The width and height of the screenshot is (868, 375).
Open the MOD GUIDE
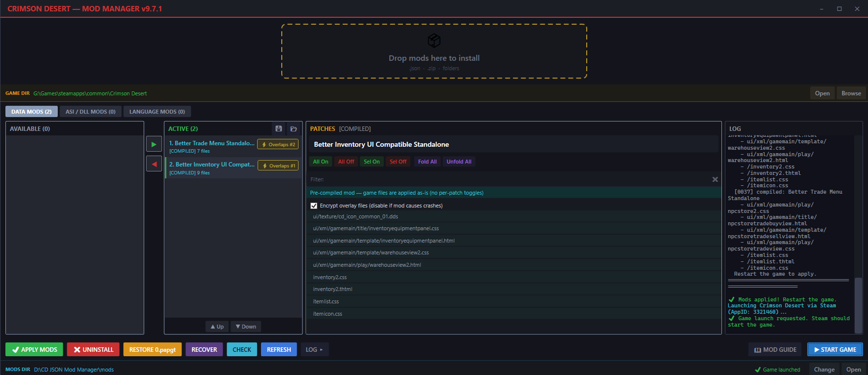776,349
